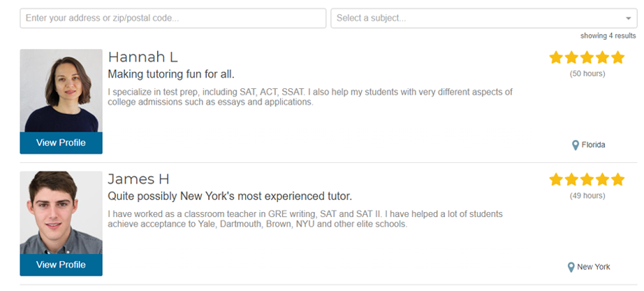Viewport: 644px width, 291px height.
Task: Focus the address or zip/postal code field
Action: [173, 18]
